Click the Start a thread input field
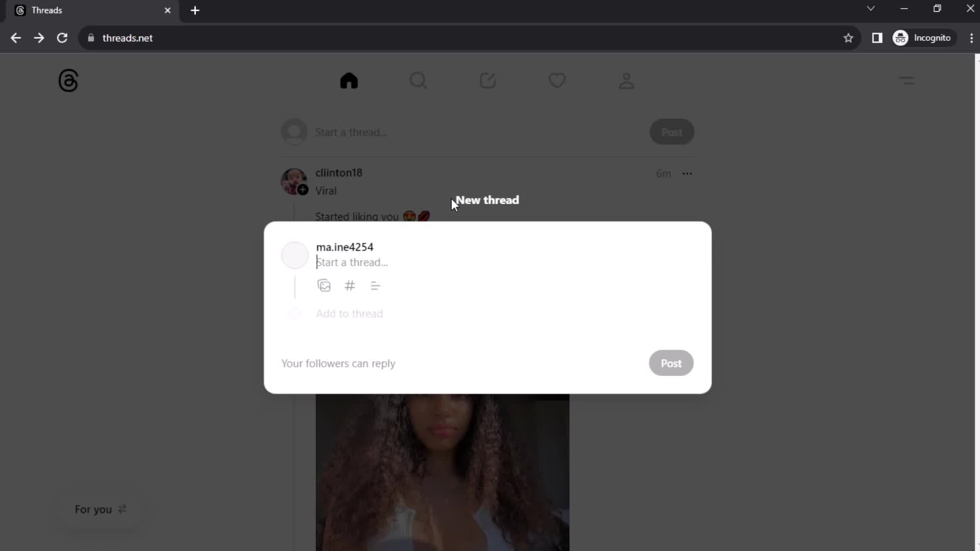Viewport: 980px width, 551px height. click(352, 262)
